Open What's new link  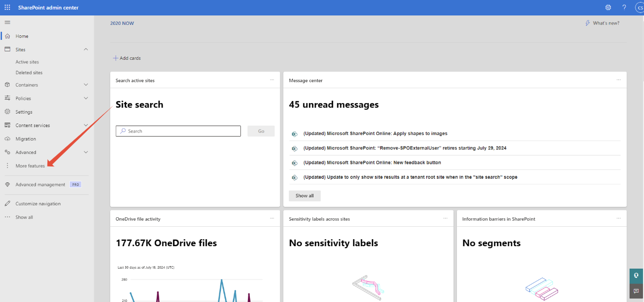602,23
